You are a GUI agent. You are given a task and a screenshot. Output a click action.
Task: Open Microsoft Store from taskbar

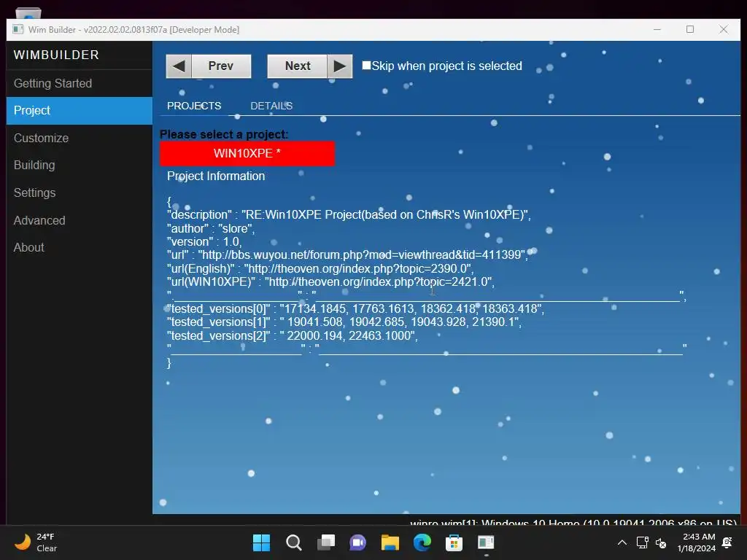point(454,542)
